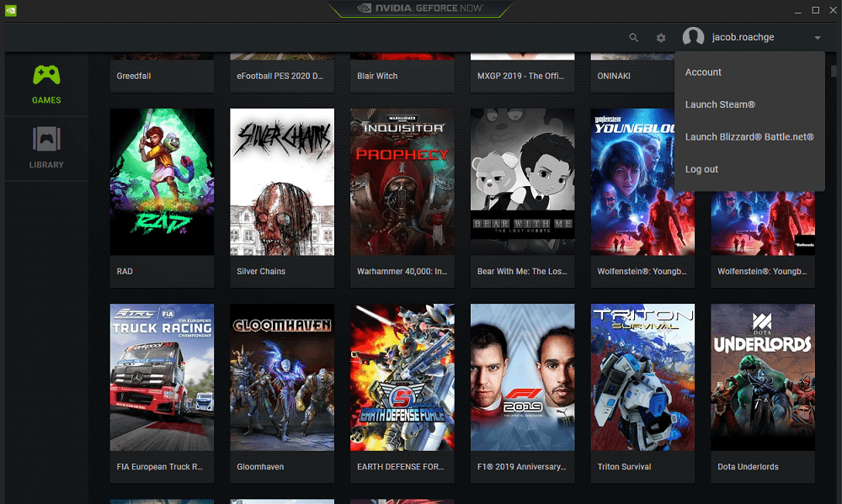The image size is (842, 504).
Task: Click the NVIDIA logo in title bar
Action: [11, 10]
